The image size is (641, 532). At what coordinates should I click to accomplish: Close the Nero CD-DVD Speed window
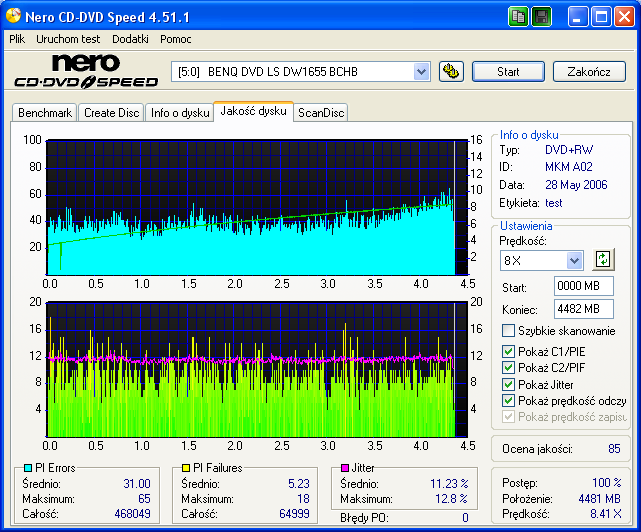tap(625, 17)
